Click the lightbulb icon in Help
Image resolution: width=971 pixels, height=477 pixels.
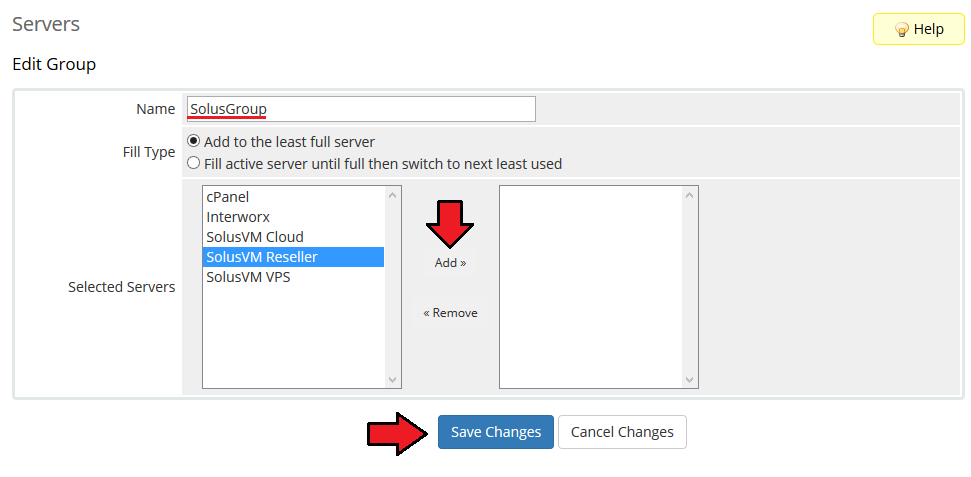pos(902,29)
